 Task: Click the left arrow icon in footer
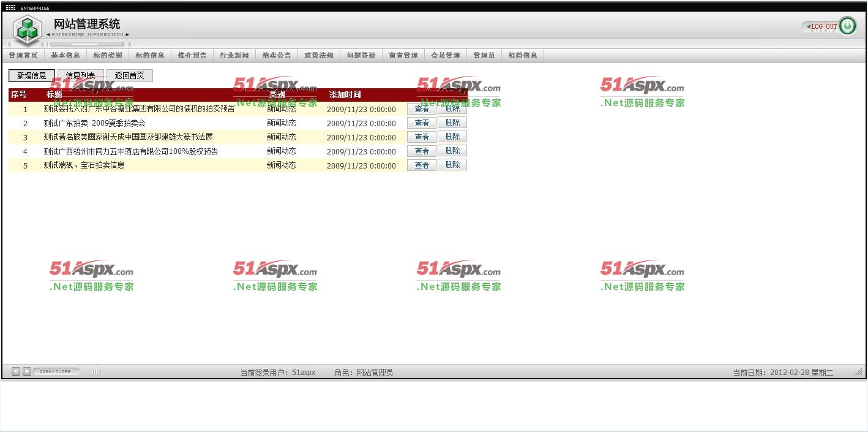(16, 371)
